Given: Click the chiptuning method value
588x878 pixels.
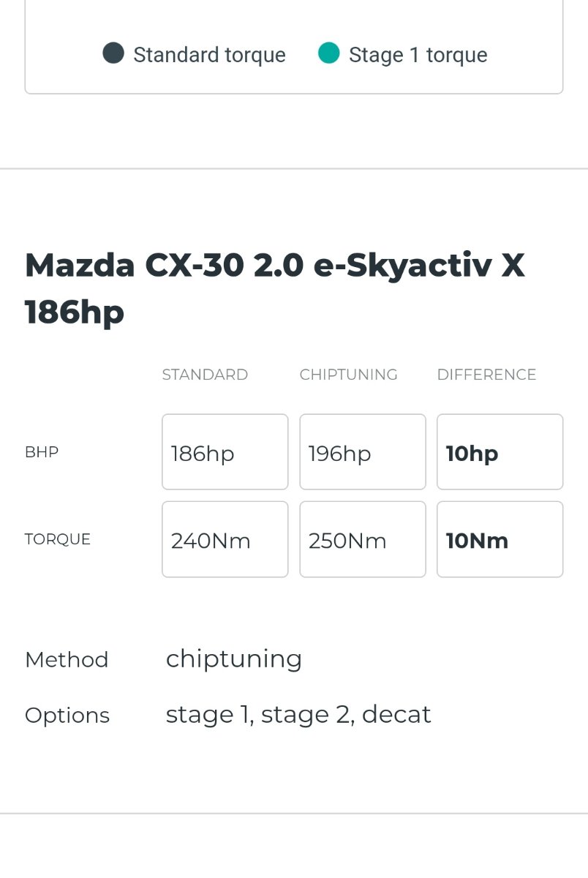Looking at the screenshot, I should (x=234, y=659).
